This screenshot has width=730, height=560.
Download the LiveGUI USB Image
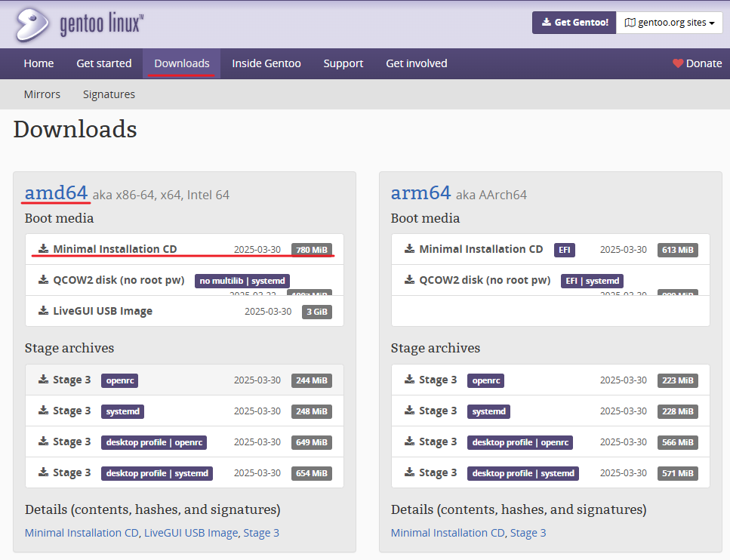tap(103, 311)
